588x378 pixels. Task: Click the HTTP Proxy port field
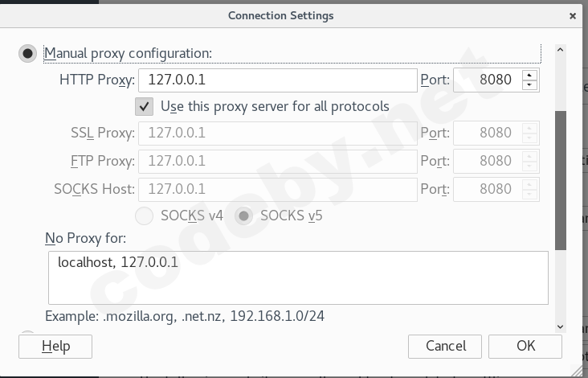pyautogui.click(x=487, y=80)
